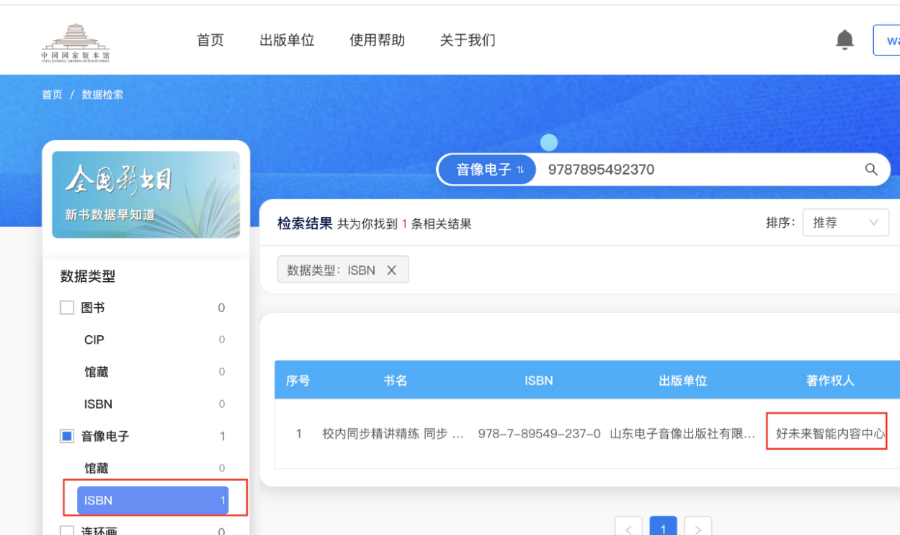Open 关于我们 in top navigation
The image size is (900, 535).
[467, 40]
